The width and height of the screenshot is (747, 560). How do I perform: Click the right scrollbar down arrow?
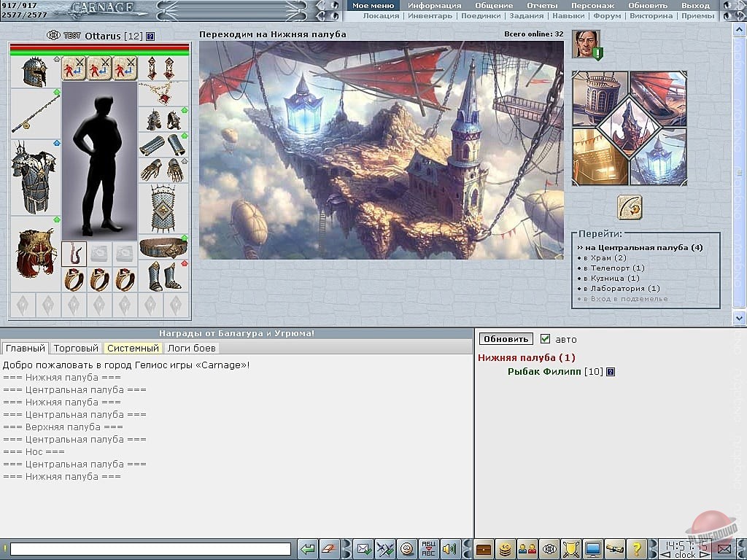740,318
